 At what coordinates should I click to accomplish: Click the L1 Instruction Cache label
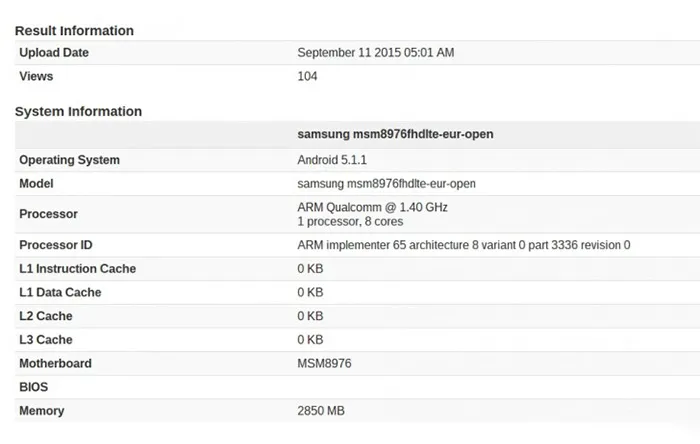pos(77,269)
